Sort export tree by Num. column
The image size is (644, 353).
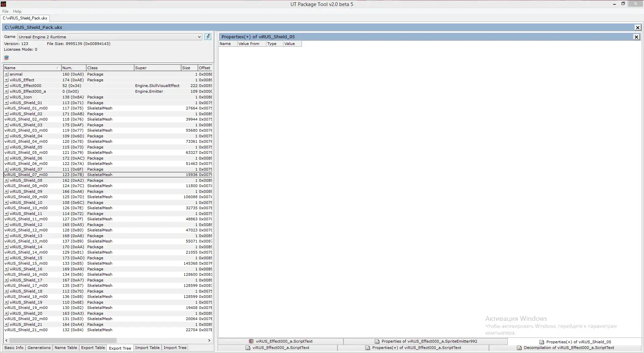(x=73, y=68)
